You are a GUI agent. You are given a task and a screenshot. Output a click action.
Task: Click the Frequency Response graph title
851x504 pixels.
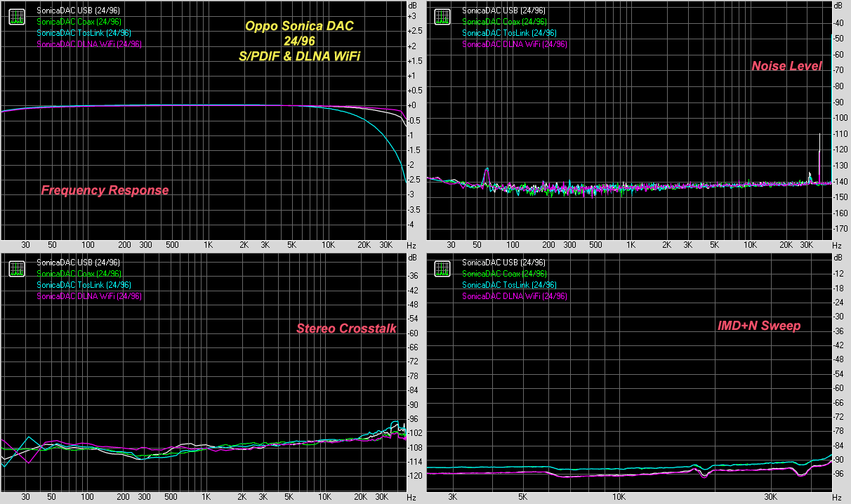pos(105,190)
